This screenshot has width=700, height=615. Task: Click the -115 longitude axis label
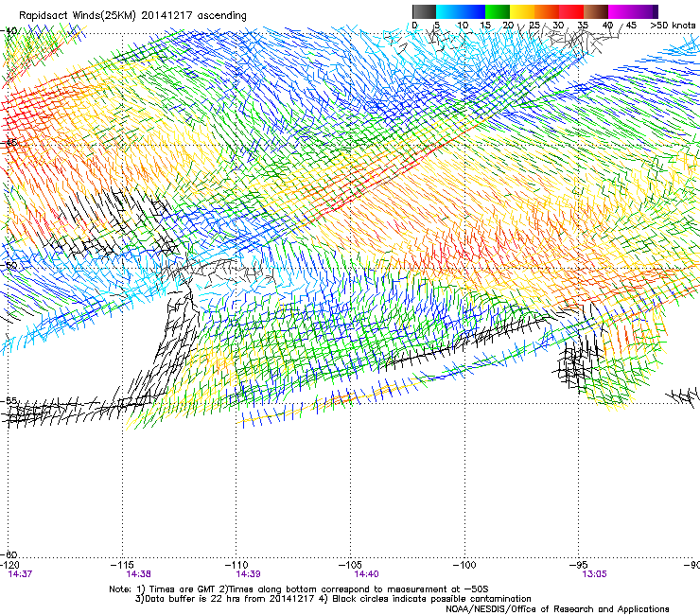(x=122, y=565)
